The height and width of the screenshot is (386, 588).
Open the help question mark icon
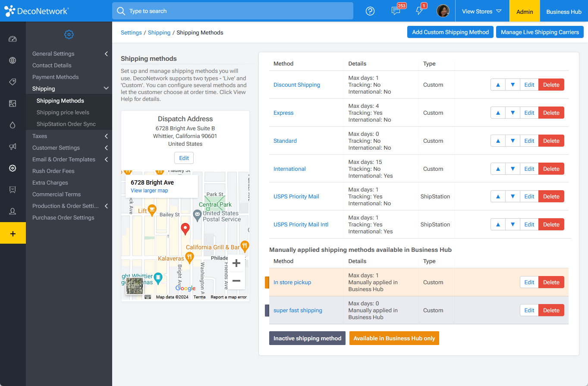click(370, 11)
